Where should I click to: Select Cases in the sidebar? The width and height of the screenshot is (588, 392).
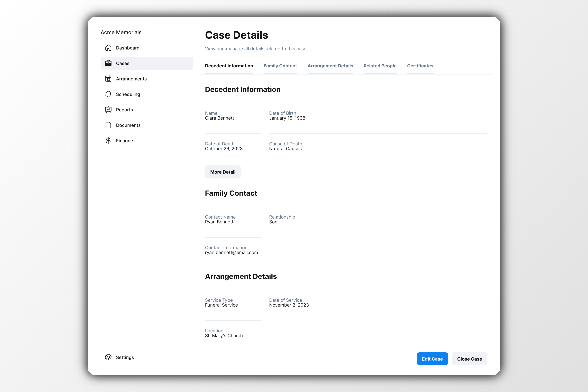click(147, 63)
